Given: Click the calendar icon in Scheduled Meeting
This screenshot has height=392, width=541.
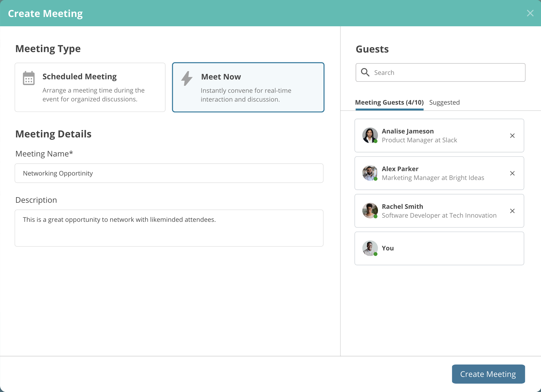Looking at the screenshot, I should tap(29, 78).
